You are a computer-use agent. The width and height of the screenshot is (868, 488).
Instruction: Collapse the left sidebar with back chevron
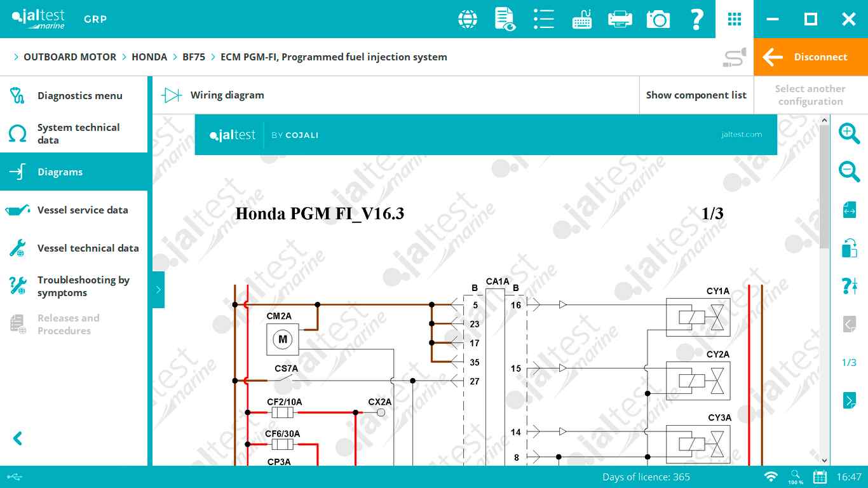(18, 438)
